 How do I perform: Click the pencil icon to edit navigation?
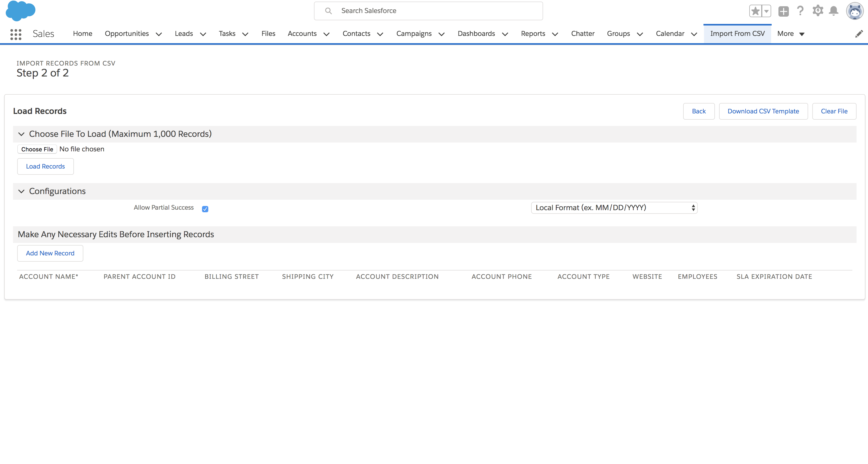tap(859, 34)
